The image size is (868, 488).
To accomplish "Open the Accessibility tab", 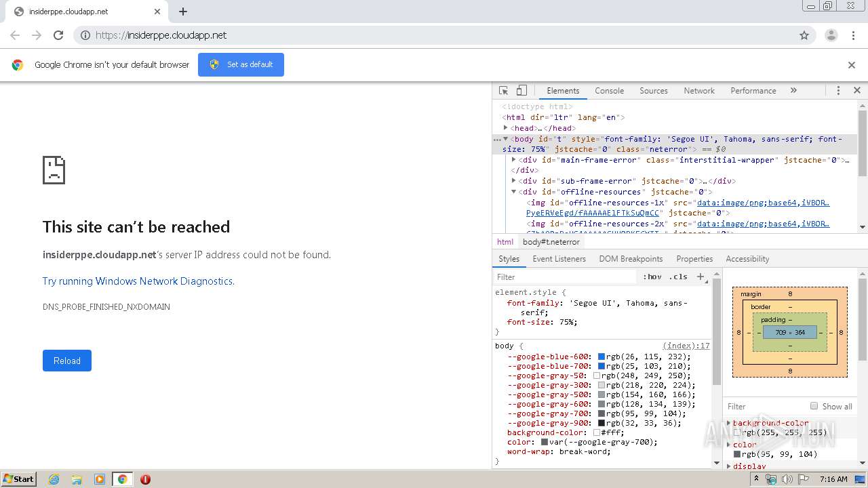I will [x=747, y=259].
